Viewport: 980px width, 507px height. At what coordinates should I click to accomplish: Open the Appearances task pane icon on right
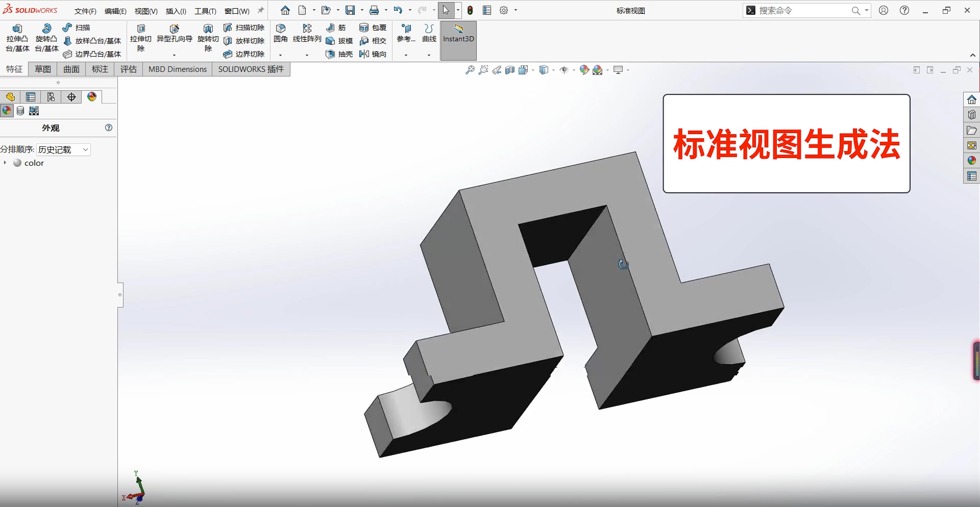coord(971,161)
